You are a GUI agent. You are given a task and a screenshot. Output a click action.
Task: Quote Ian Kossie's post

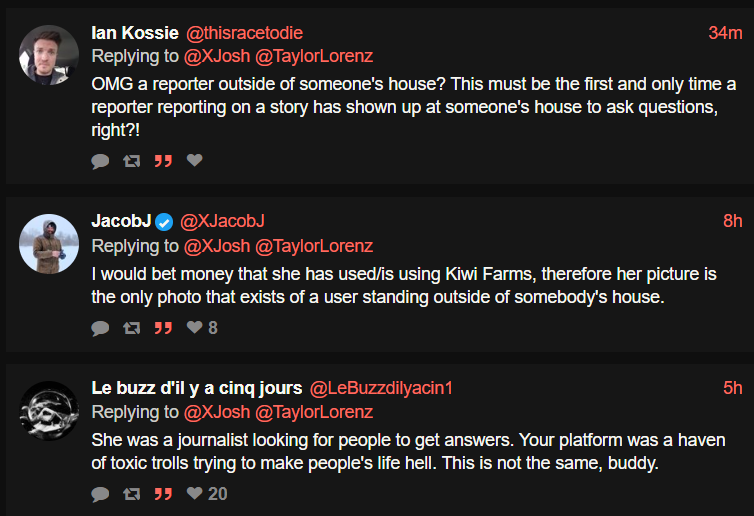[x=163, y=161]
